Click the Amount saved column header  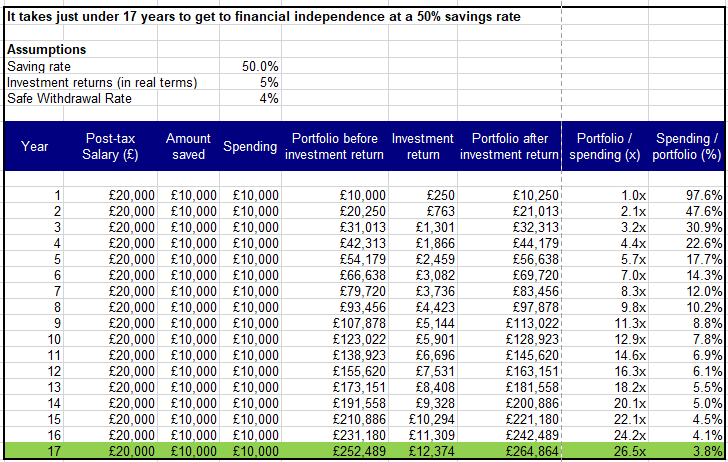(x=187, y=146)
